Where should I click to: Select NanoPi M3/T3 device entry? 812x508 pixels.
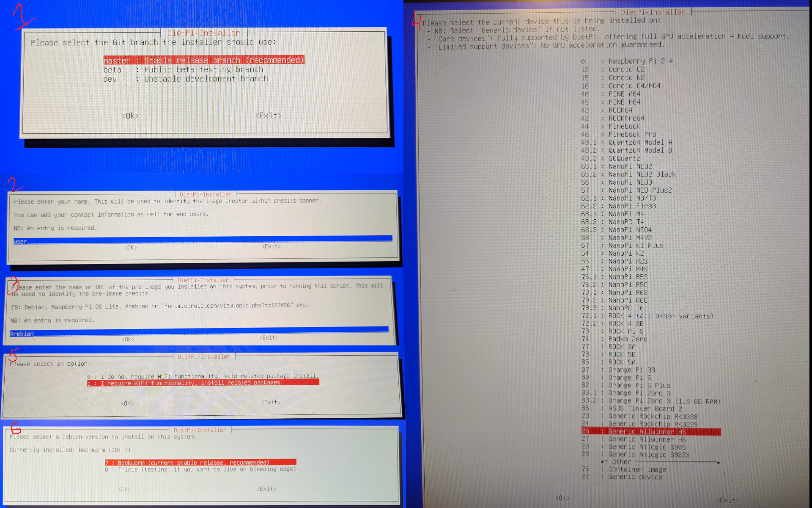(619, 198)
